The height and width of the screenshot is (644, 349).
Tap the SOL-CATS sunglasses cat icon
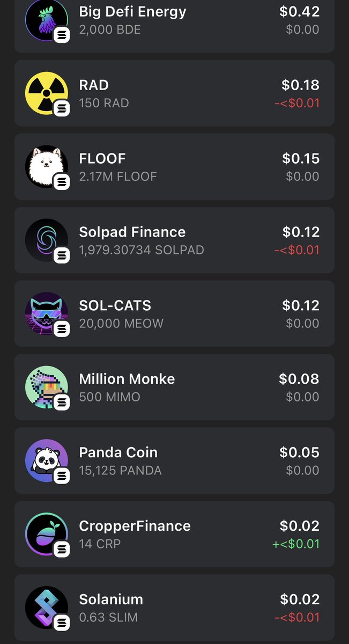coord(47,313)
